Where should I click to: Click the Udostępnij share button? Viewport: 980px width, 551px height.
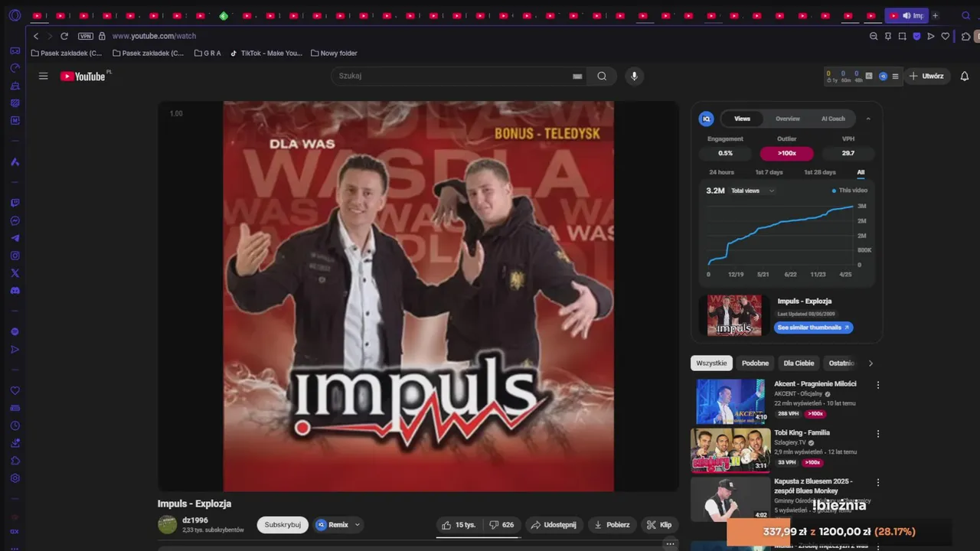[x=554, y=525]
